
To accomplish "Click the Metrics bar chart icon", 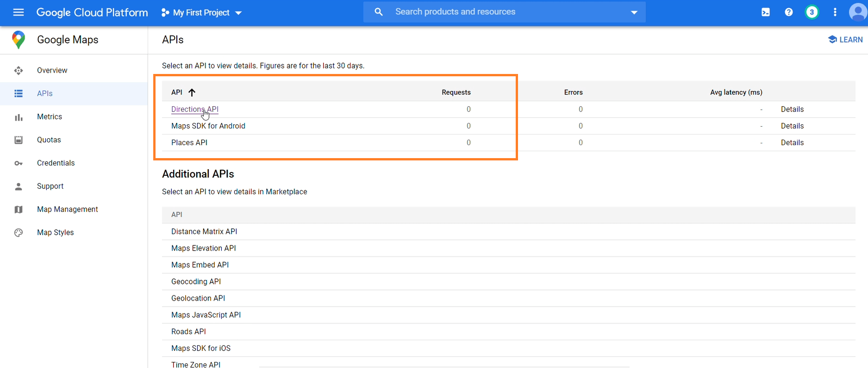I will pyautogui.click(x=19, y=117).
